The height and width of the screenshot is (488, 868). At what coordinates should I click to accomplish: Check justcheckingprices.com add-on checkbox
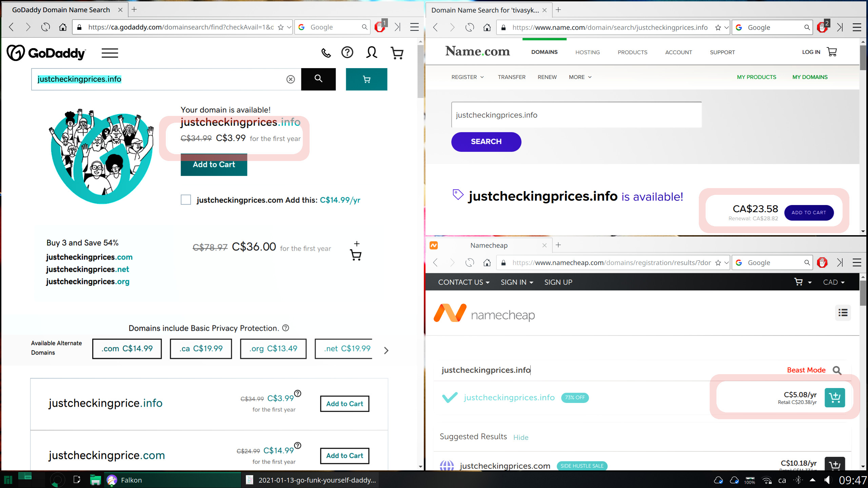186,200
